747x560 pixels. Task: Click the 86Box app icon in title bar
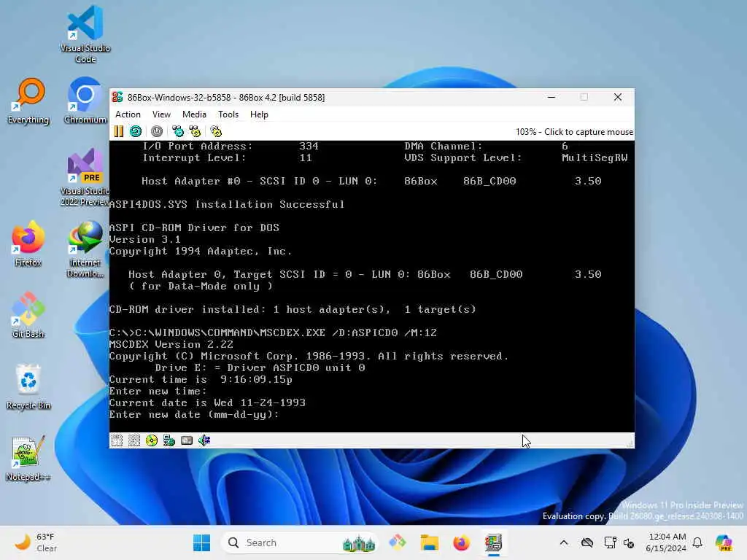click(x=117, y=97)
